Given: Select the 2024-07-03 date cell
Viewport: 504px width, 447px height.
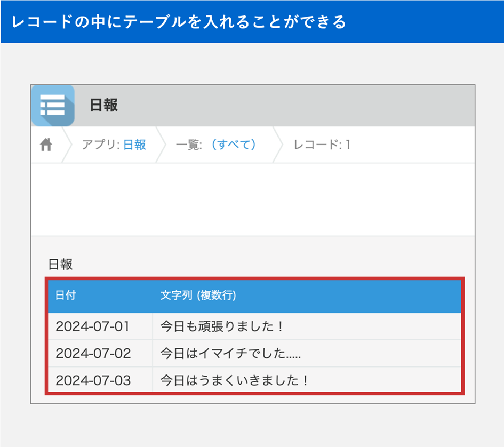Looking at the screenshot, I should click(93, 380).
